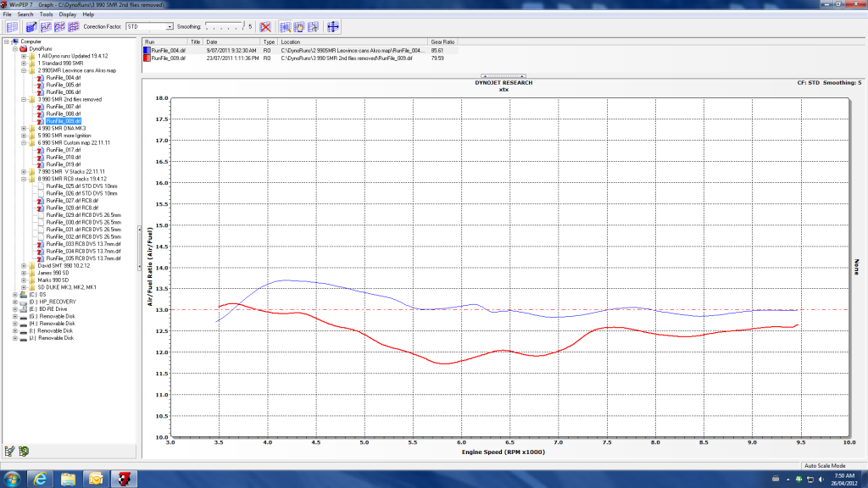The image size is (868, 488).
Task: Click the 3D cube graph toolbar icon
Action: click(x=31, y=26)
